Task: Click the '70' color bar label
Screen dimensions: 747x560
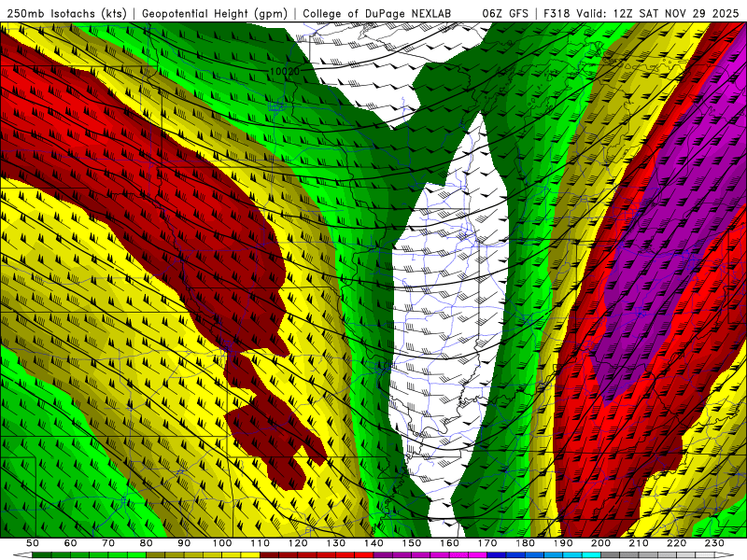Action: 108,543
